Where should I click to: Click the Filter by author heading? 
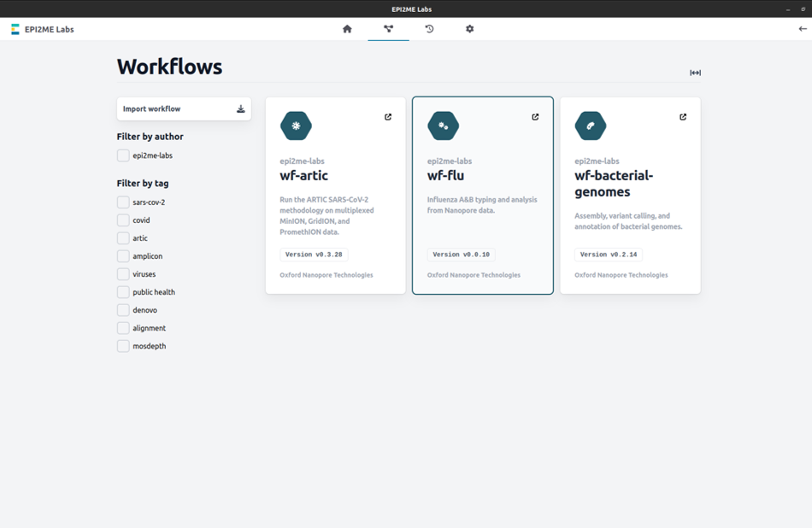coord(150,137)
